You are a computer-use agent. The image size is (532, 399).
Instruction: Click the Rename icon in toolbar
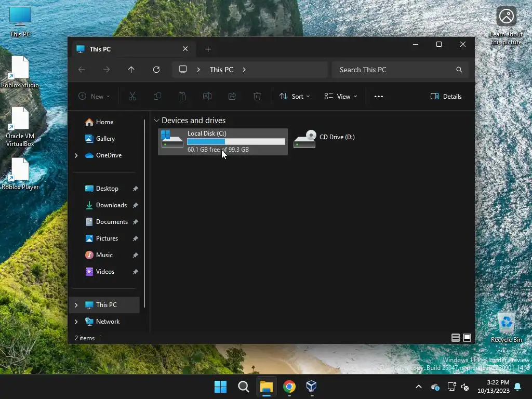pos(207,96)
